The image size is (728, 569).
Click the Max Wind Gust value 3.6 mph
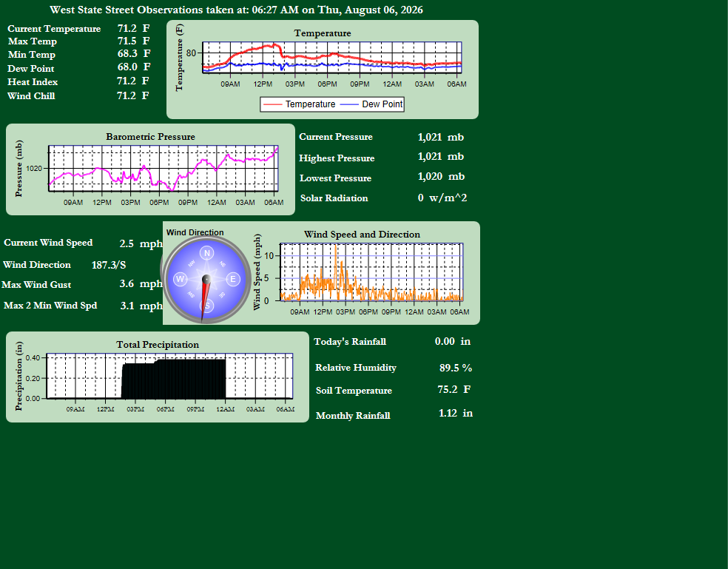click(141, 284)
